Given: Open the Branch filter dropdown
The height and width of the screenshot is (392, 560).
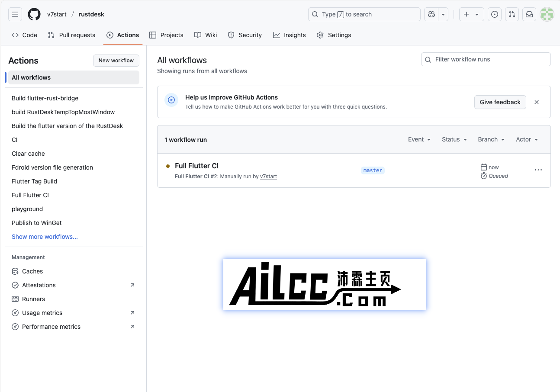Looking at the screenshot, I should point(491,139).
